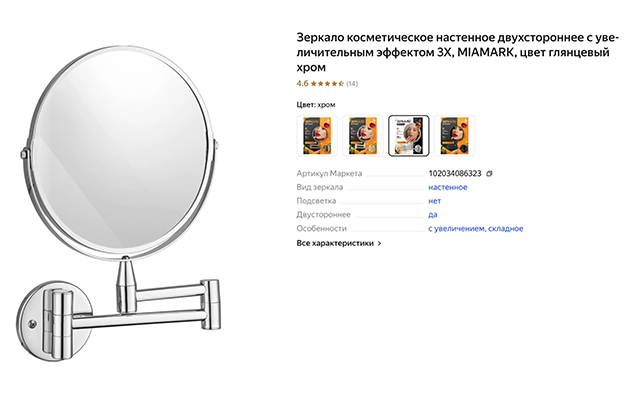This screenshot has height=400, width=630.
Task: Click the Цвет: хром label
Action: pyautogui.click(x=316, y=105)
